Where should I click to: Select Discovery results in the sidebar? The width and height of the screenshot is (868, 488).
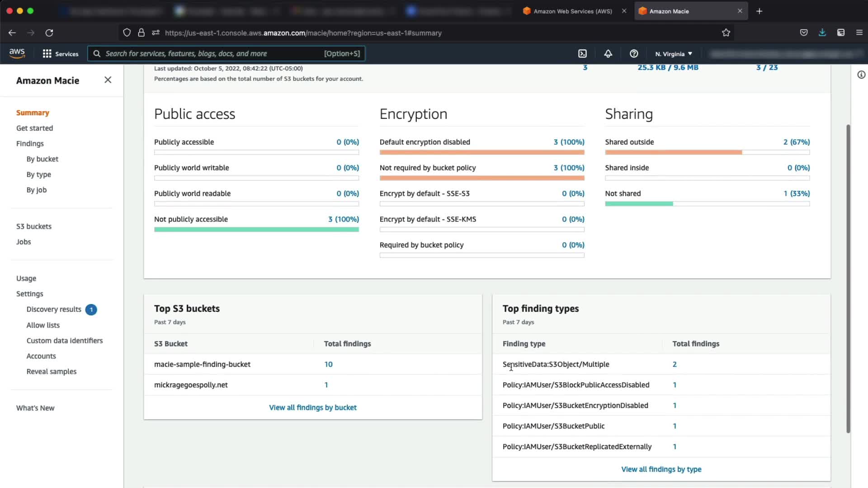[x=54, y=310]
